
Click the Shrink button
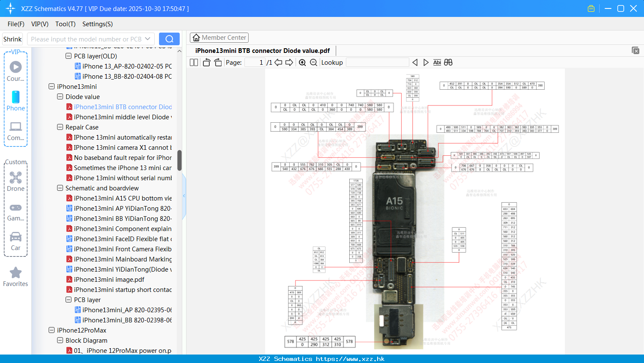coord(12,39)
